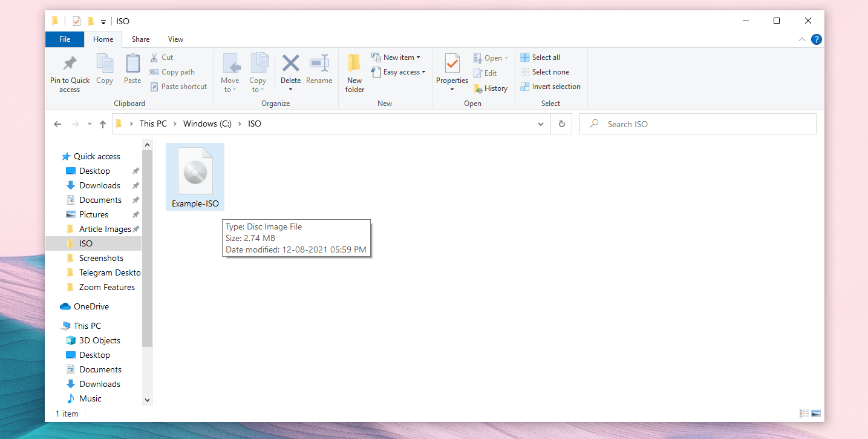Switch to the Home tab

(103, 39)
